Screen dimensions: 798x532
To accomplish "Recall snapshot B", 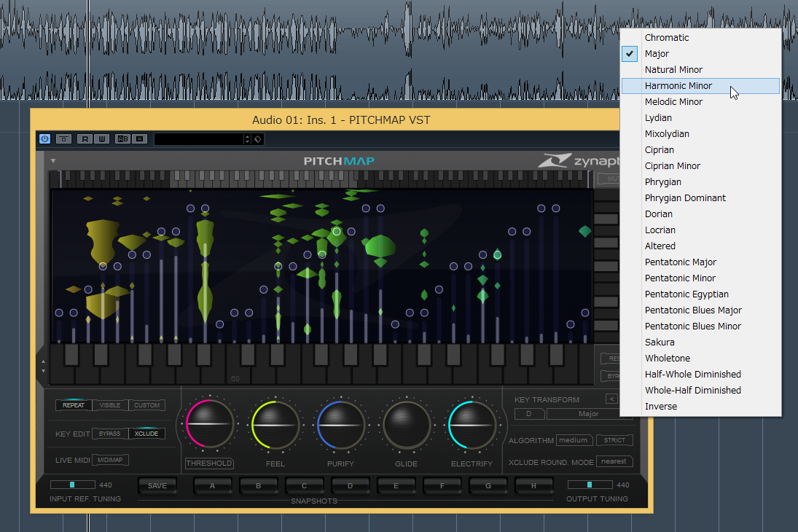I will click(258, 485).
